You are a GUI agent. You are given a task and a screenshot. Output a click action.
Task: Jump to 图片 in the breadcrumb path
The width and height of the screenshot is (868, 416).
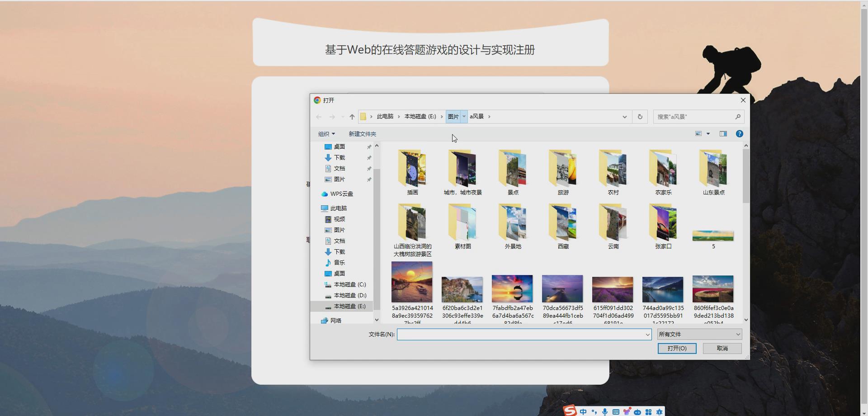click(x=453, y=117)
